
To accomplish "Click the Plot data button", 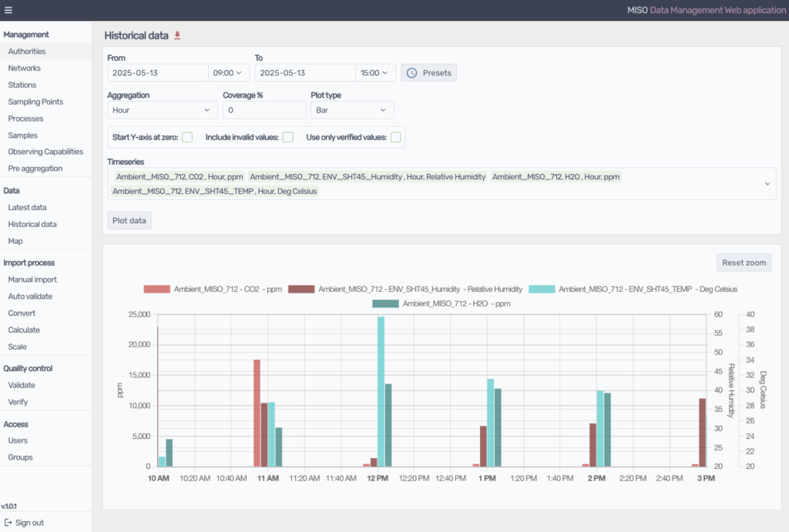I will [x=129, y=221].
